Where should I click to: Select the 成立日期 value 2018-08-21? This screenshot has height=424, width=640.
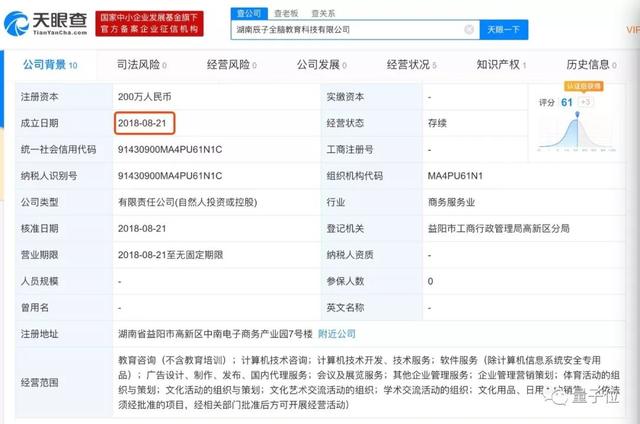click(142, 123)
